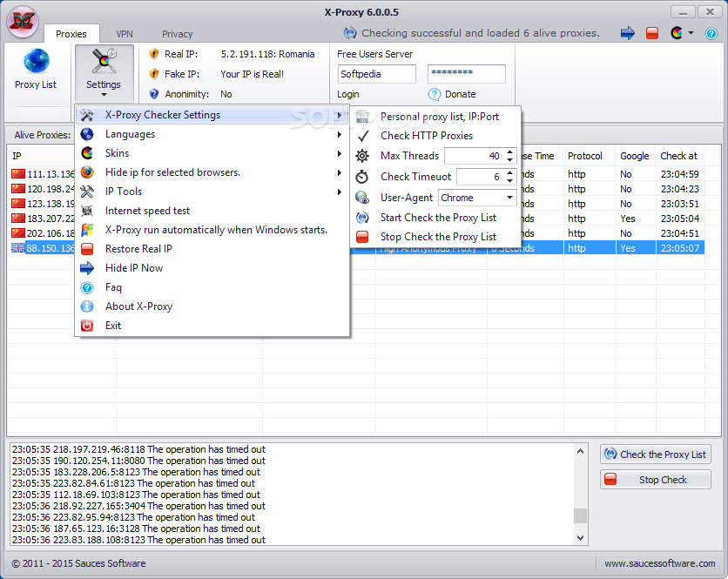Choose Stop Check the Proxy List menu item

pyautogui.click(x=438, y=237)
